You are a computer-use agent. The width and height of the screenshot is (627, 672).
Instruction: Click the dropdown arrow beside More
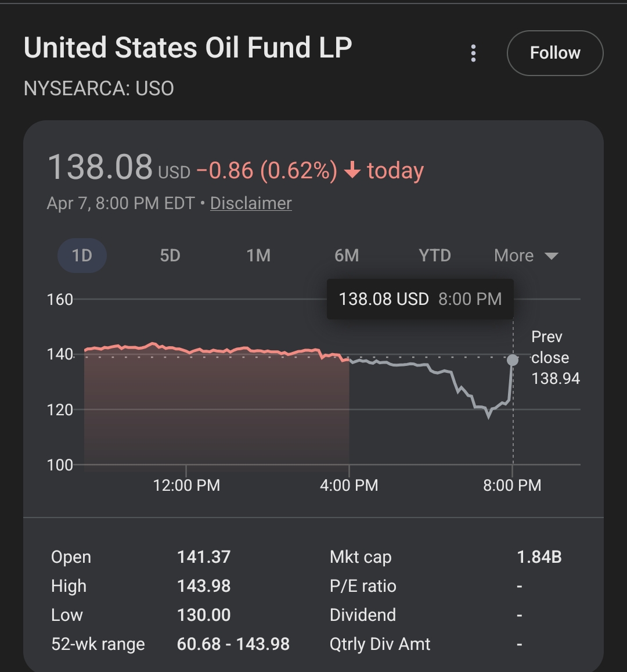point(552,256)
